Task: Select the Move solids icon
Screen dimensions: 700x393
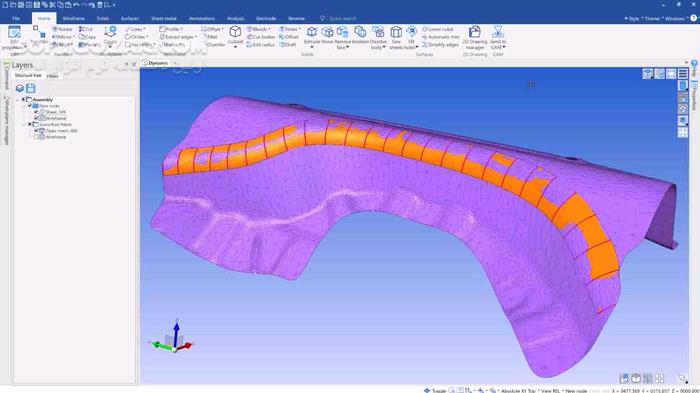Action: (x=327, y=32)
